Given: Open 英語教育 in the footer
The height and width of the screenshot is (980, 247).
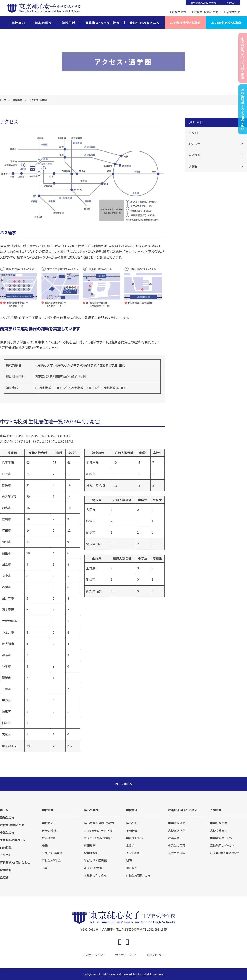Looking at the screenshot, I should pos(90,845).
